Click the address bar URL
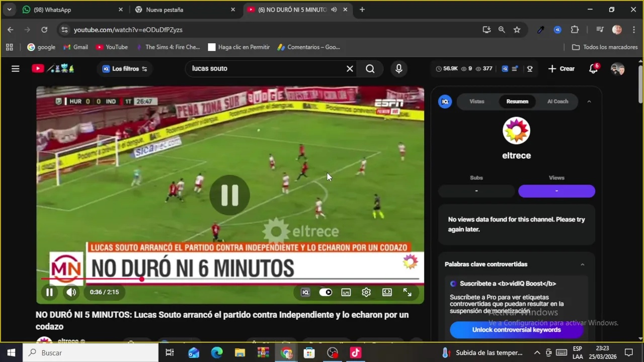Image resolution: width=644 pixels, height=362 pixels. (x=128, y=30)
